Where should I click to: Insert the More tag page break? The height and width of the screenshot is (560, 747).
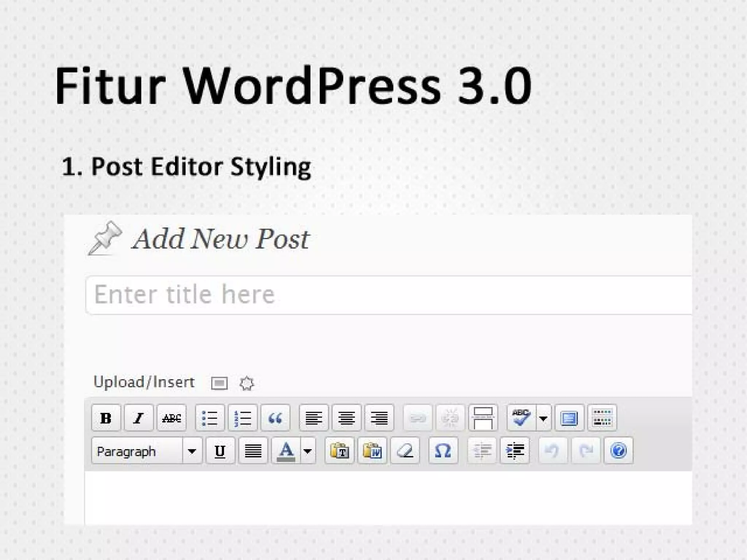click(x=483, y=418)
